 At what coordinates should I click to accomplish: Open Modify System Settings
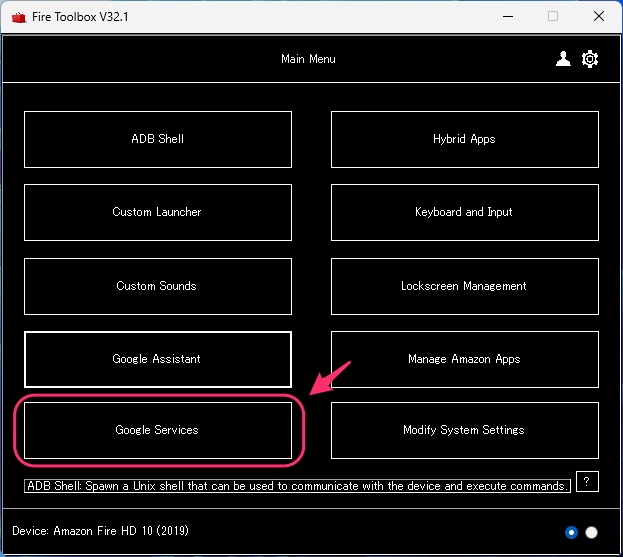464,430
